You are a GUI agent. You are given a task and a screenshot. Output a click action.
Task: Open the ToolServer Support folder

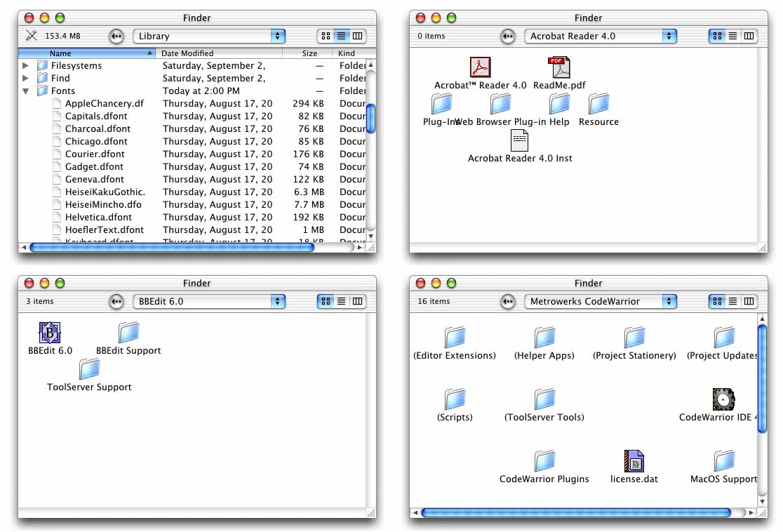click(x=89, y=369)
